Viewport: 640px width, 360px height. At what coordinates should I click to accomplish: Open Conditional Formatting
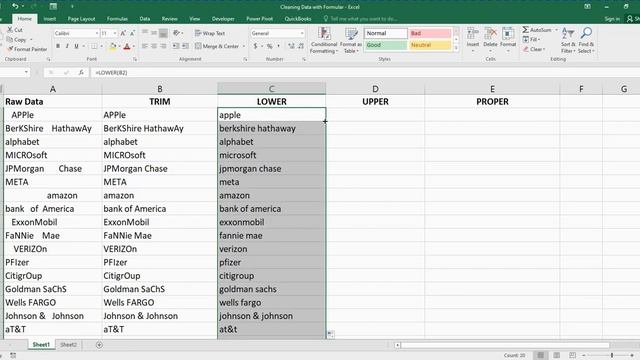pos(324,40)
